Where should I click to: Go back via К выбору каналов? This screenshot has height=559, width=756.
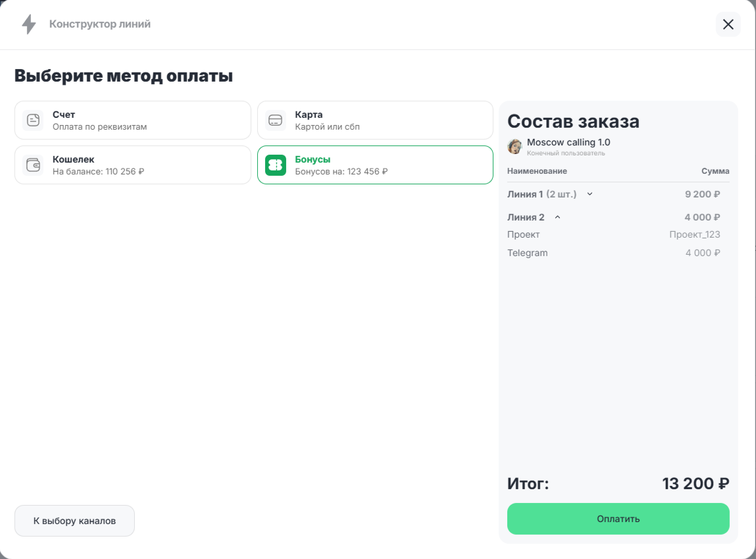(x=74, y=521)
